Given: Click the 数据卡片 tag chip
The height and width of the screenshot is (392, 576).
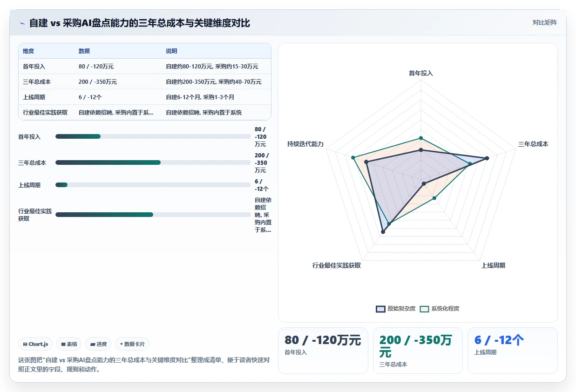Looking at the screenshot, I should point(132,344).
